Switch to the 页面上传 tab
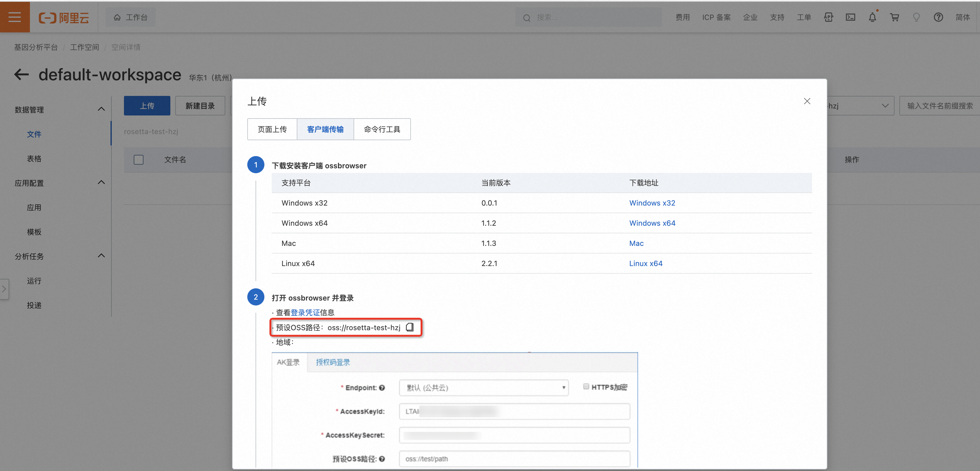Screen dimensions: 980x471 click(x=272, y=129)
